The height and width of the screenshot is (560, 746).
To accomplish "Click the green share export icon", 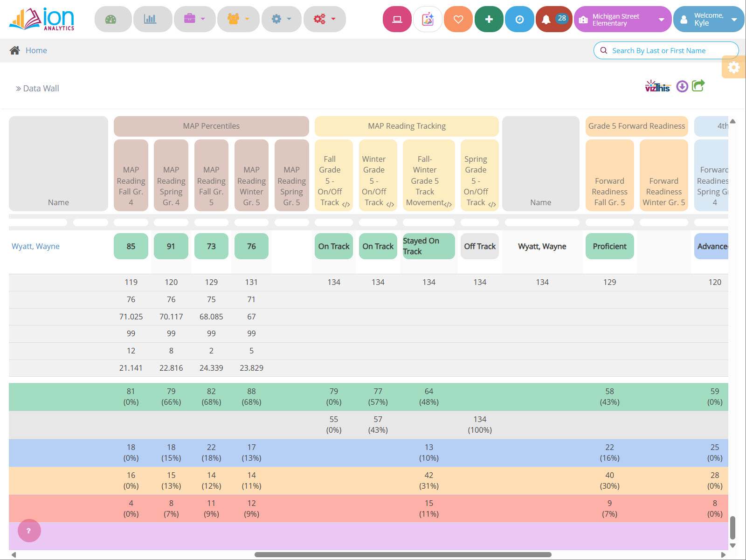I will pos(698,86).
